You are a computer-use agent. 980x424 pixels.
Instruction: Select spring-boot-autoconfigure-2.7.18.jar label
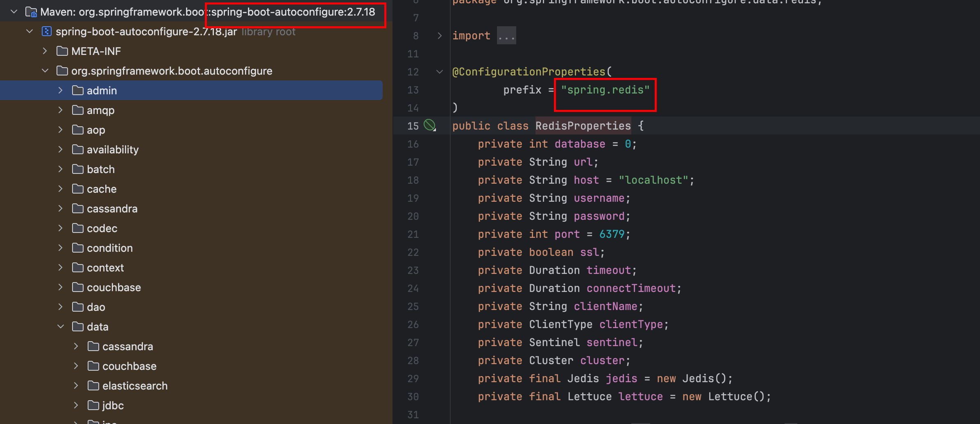[x=146, y=32]
